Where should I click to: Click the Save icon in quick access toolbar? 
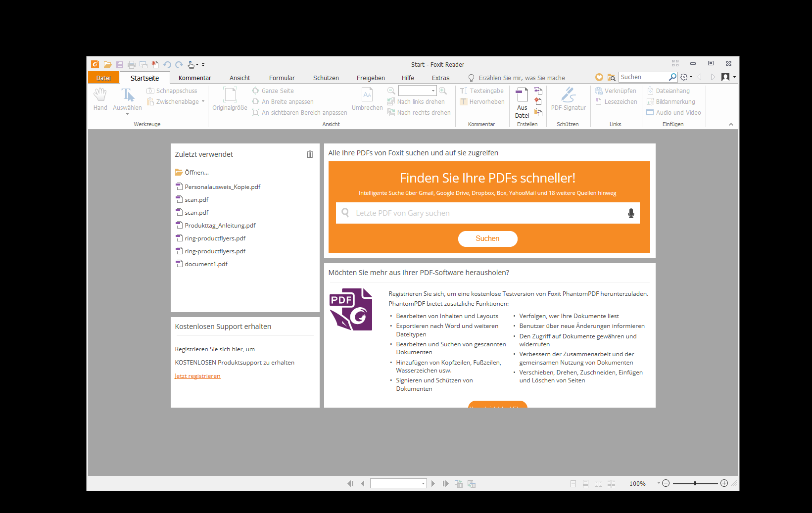[x=120, y=65]
